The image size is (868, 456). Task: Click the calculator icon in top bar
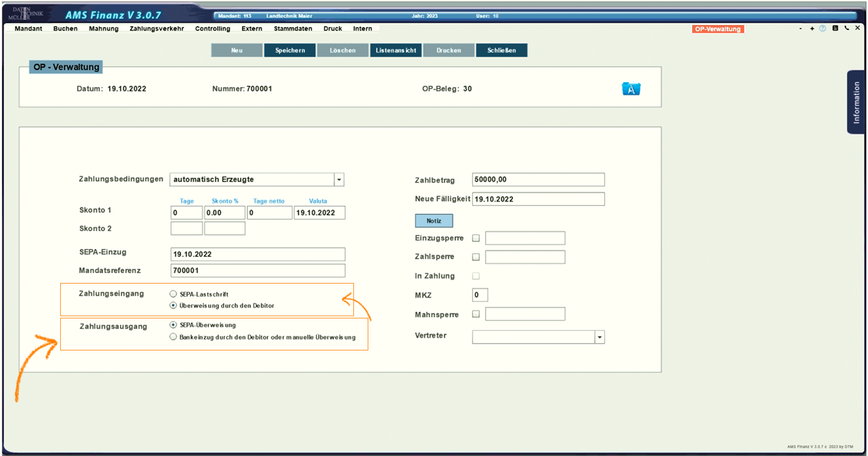point(835,28)
